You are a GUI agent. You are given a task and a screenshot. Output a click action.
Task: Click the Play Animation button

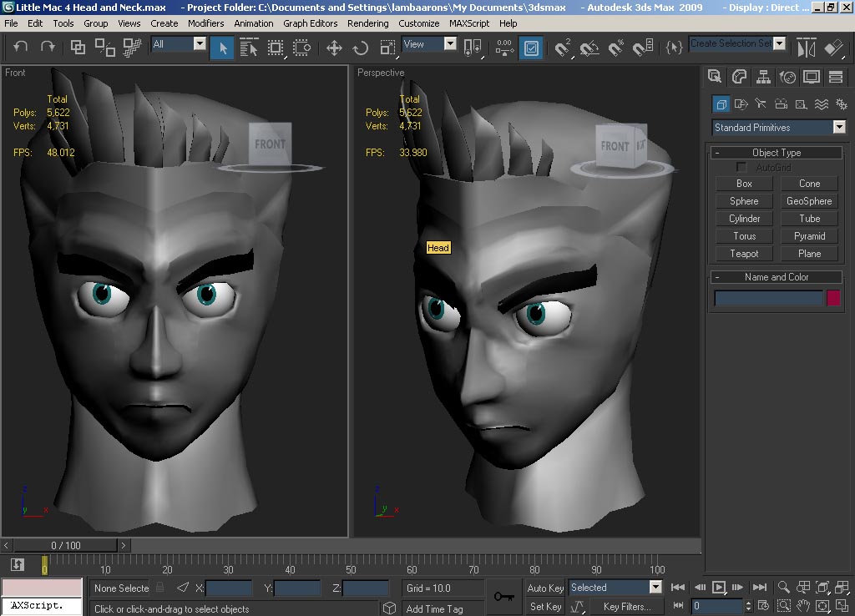coord(719,587)
